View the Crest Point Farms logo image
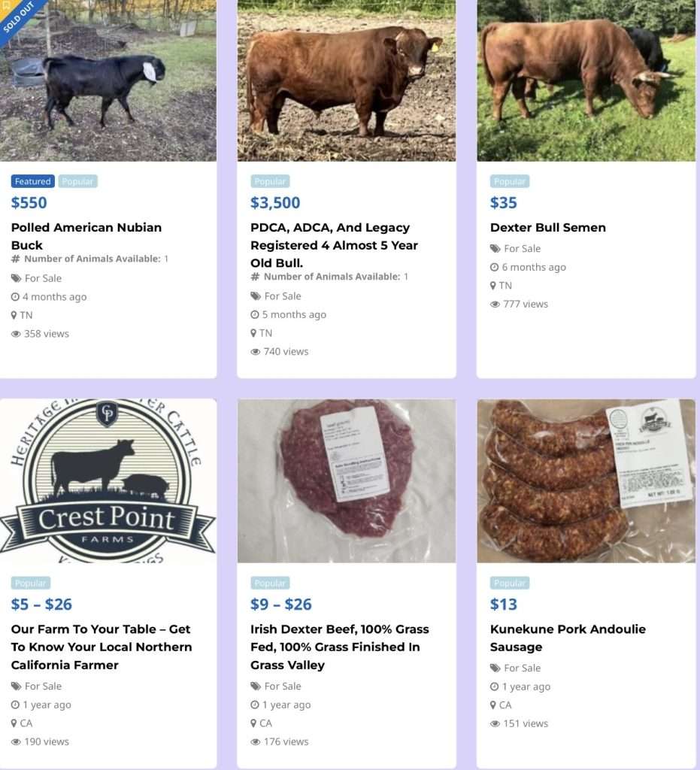 tap(108, 481)
